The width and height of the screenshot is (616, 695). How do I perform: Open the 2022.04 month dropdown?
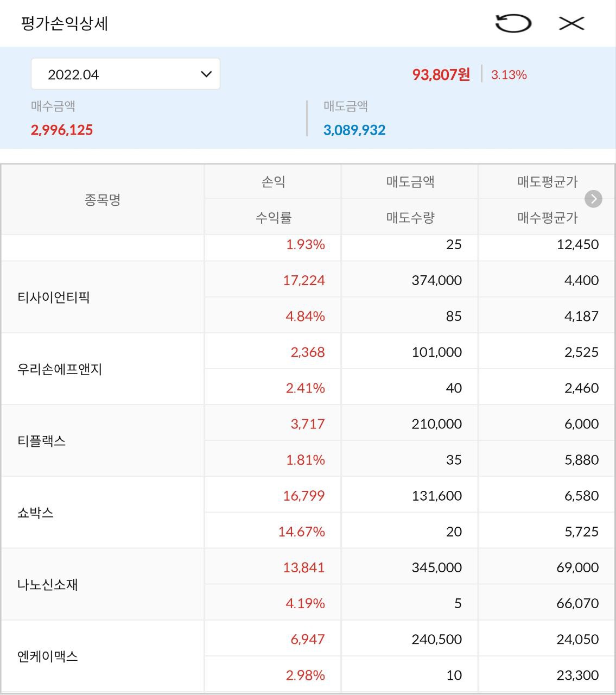pos(125,74)
